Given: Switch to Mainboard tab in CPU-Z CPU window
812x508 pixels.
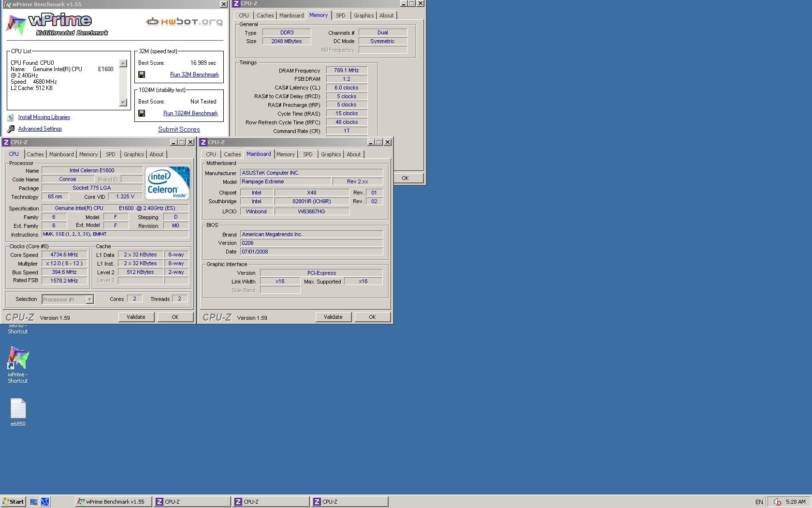Looking at the screenshot, I should 61,154.
